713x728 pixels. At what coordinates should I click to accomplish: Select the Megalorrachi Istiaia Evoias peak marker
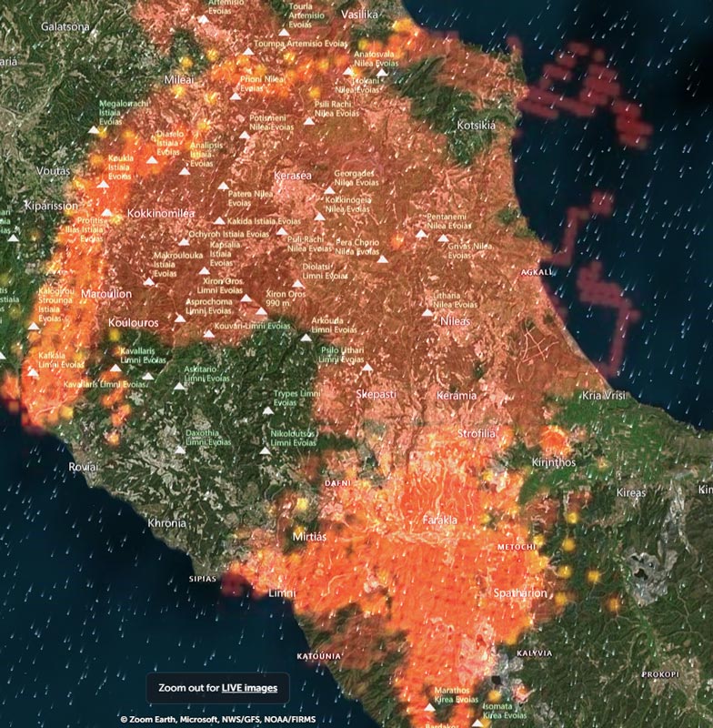click(94, 130)
